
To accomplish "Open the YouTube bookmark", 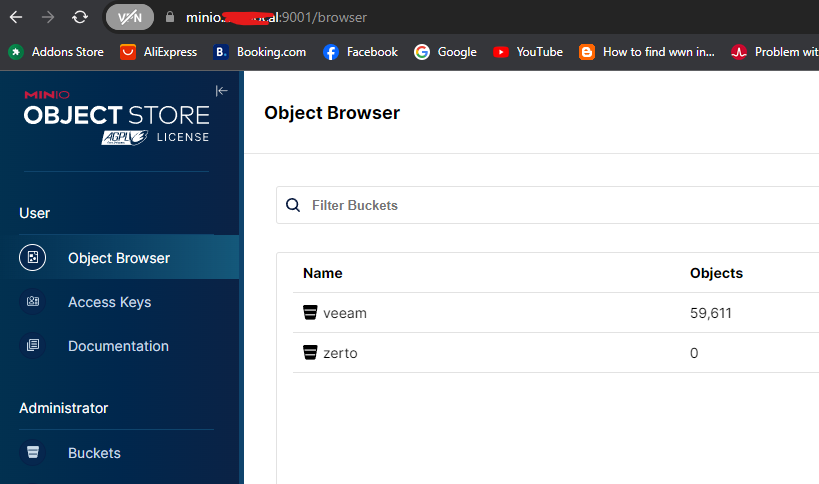I will click(x=528, y=52).
